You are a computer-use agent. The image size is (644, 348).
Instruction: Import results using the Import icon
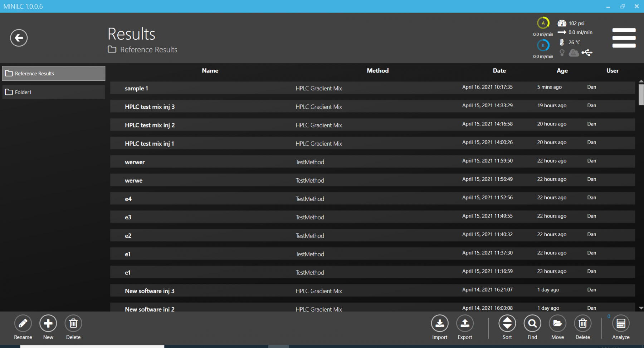440,324
